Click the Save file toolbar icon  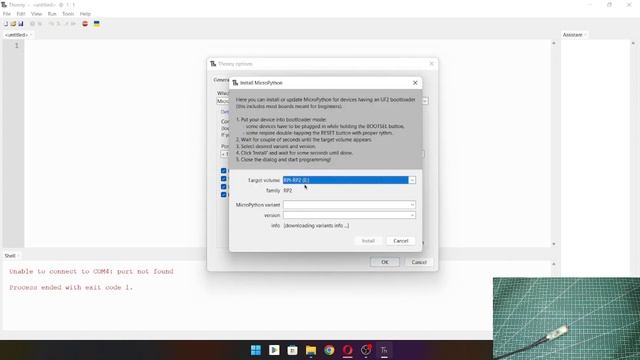point(20,24)
